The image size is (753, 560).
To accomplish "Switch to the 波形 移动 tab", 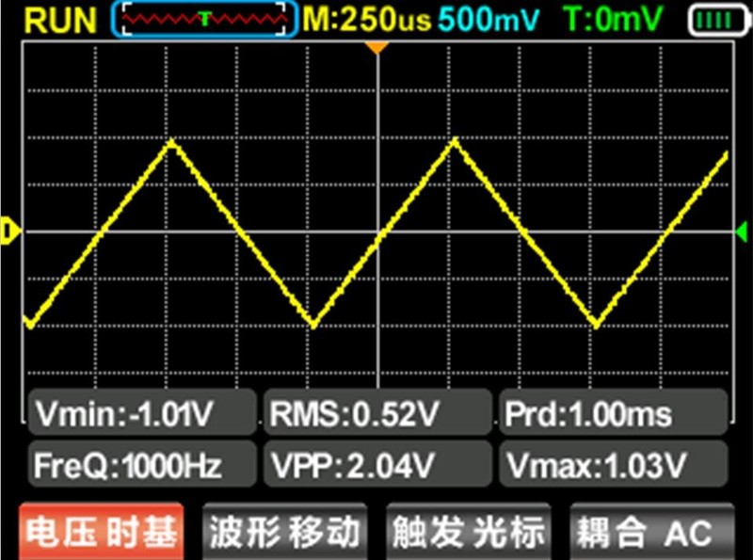I will point(284,533).
